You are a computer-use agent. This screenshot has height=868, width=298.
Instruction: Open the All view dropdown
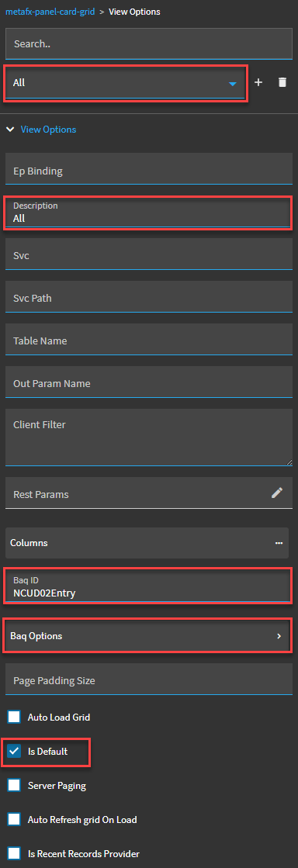point(125,83)
